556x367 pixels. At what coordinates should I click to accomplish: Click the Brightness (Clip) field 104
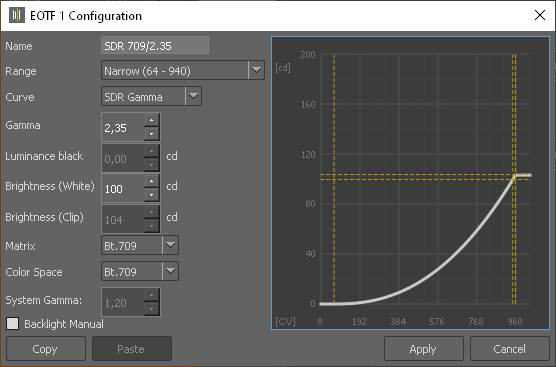coord(123,219)
